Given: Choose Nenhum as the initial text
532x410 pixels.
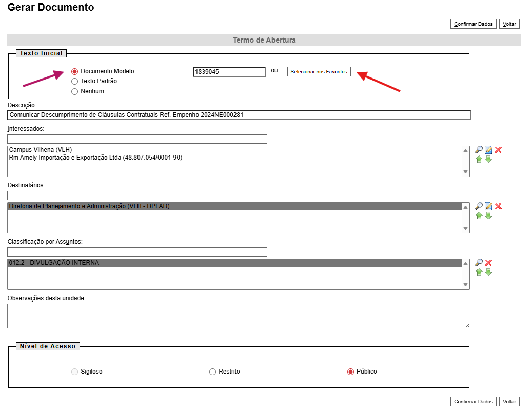Looking at the screenshot, I should pos(75,91).
